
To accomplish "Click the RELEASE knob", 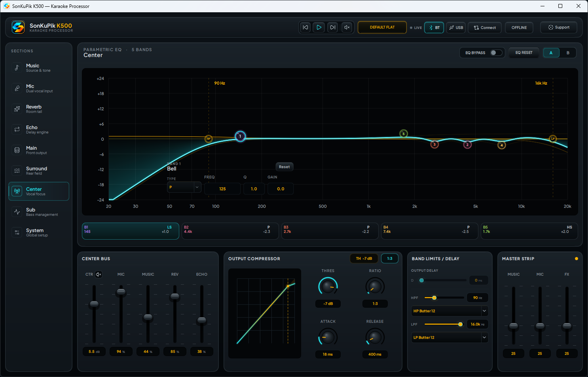I will [375, 337].
